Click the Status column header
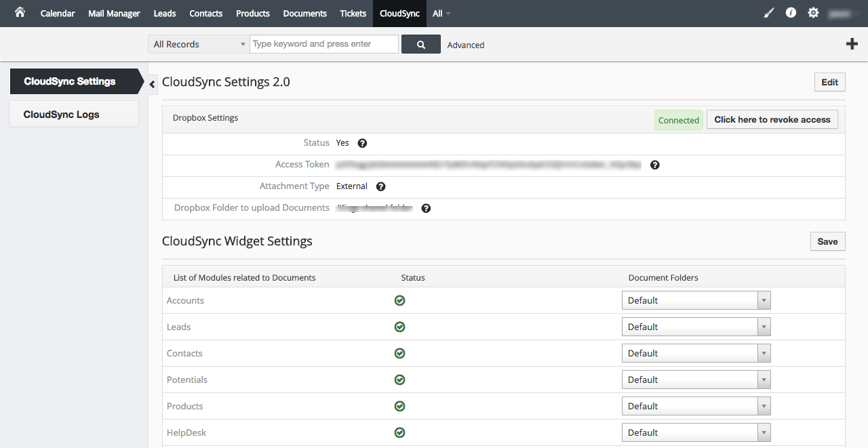The image size is (868, 448). point(413,277)
